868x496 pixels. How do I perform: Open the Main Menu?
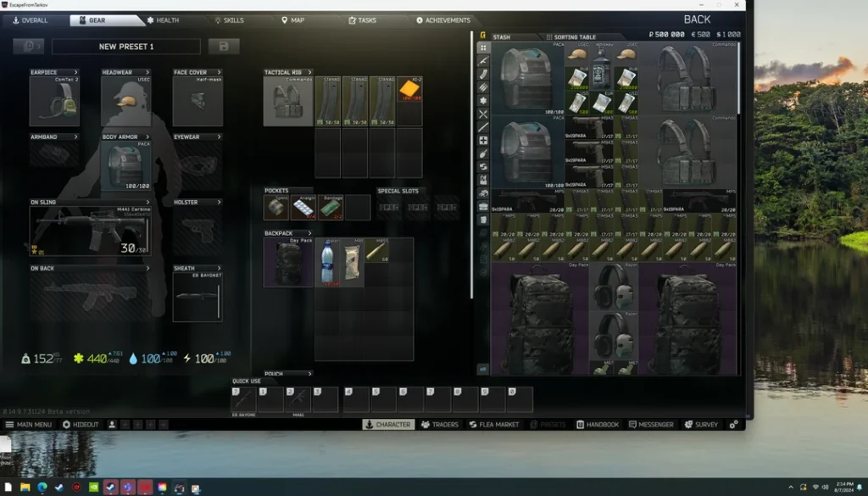(28, 425)
